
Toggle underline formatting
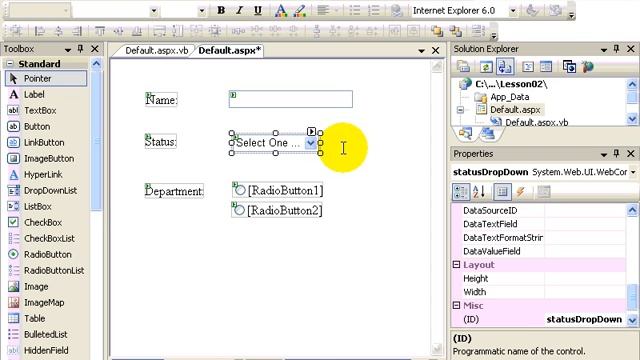258,10
